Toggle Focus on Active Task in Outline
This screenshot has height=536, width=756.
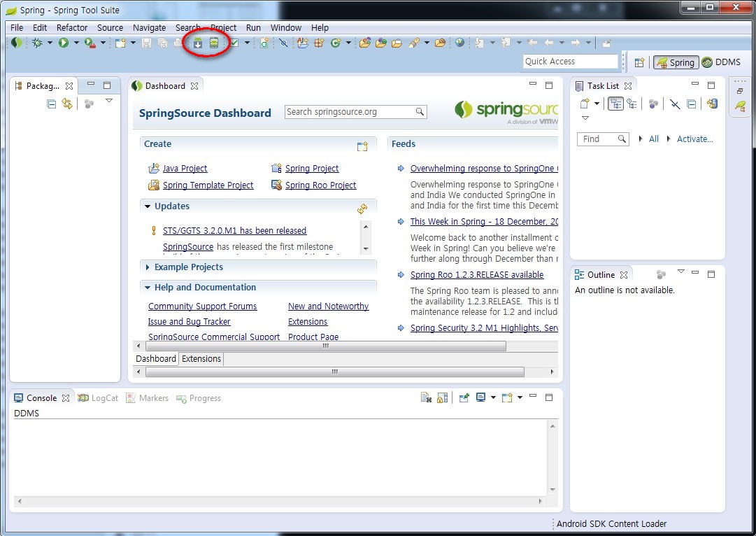click(x=661, y=274)
